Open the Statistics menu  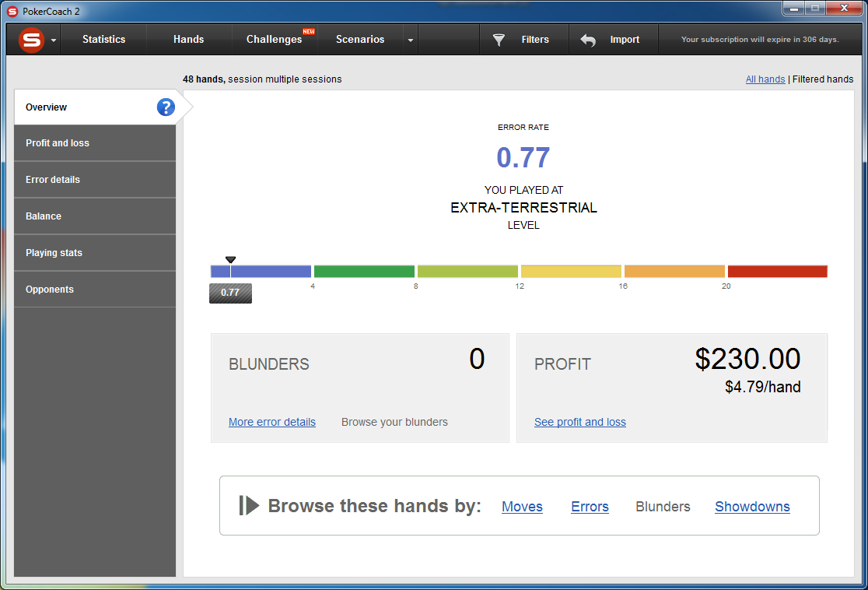point(103,40)
